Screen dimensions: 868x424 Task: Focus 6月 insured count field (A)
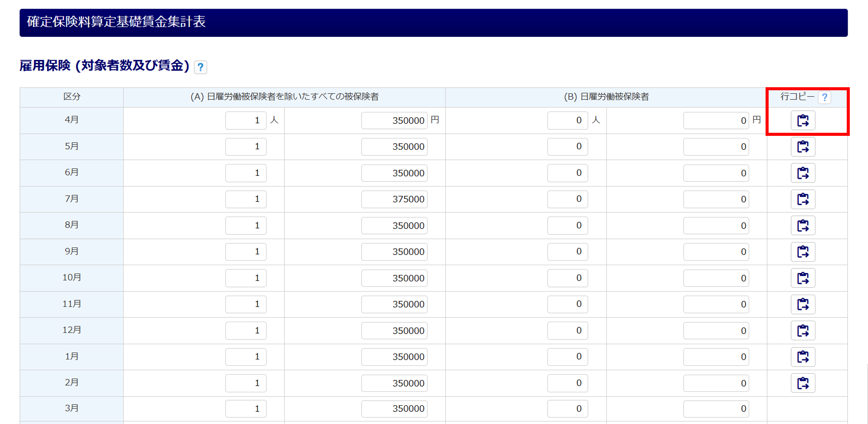coord(246,173)
